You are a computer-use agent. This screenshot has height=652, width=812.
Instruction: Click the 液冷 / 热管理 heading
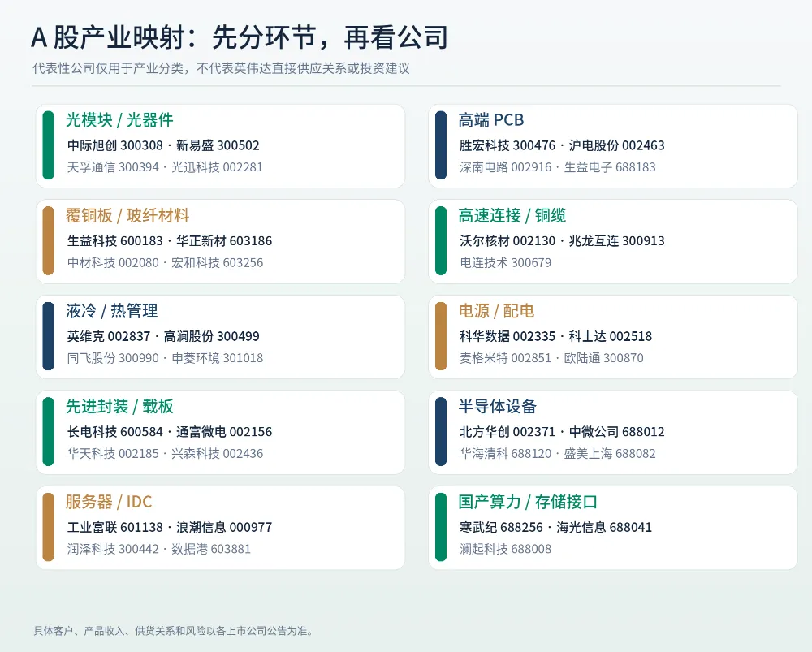pos(111,311)
